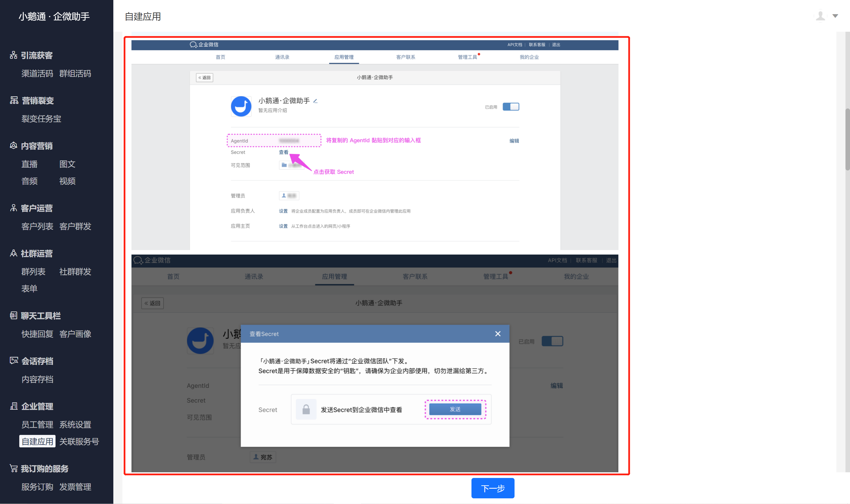
Task: Open 发票管理 menu item
Action: click(x=75, y=487)
